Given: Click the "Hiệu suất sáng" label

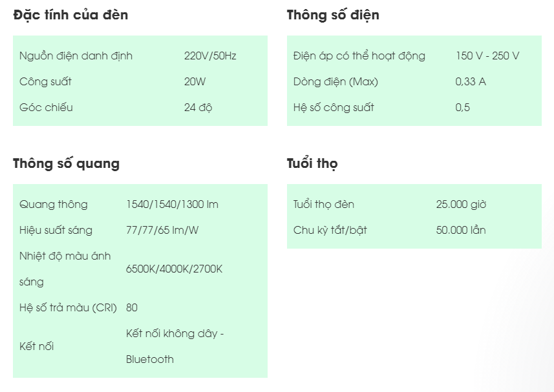Looking at the screenshot, I should (x=56, y=230).
